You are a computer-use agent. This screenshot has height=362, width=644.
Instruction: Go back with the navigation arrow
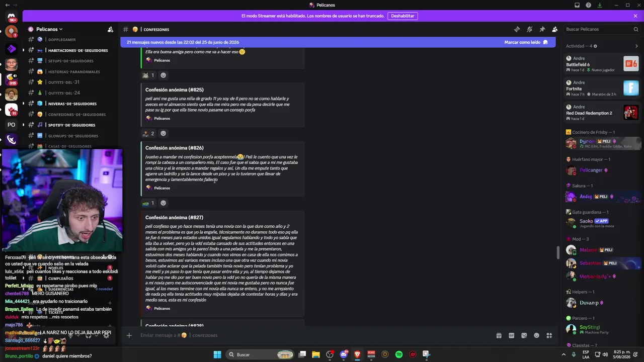coord(7,5)
